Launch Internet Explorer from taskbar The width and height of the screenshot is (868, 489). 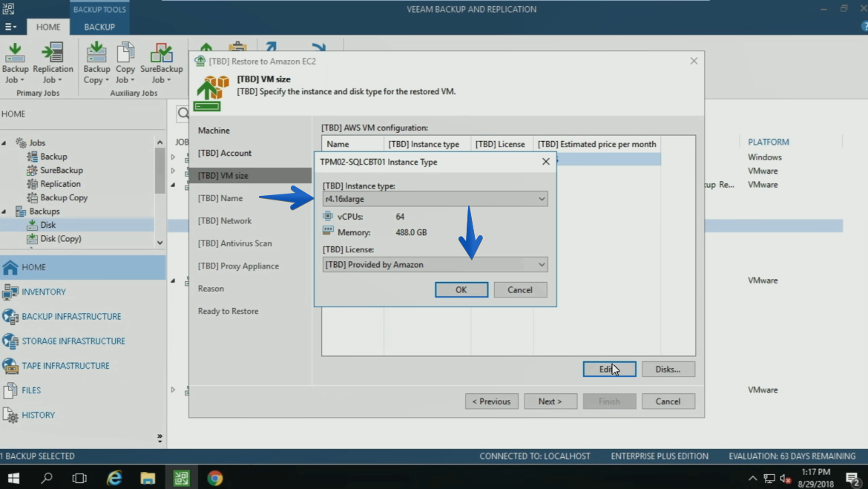click(114, 478)
